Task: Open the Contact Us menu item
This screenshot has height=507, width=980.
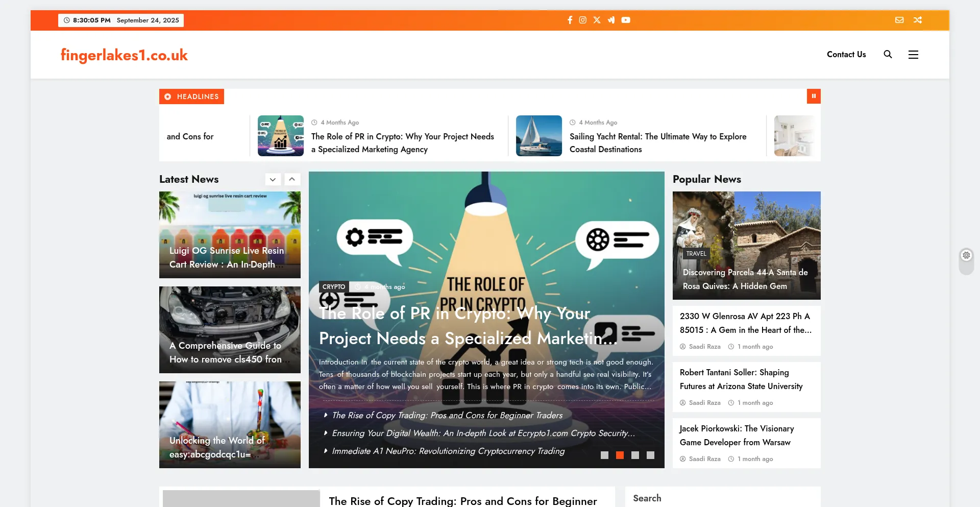Action: (x=846, y=54)
